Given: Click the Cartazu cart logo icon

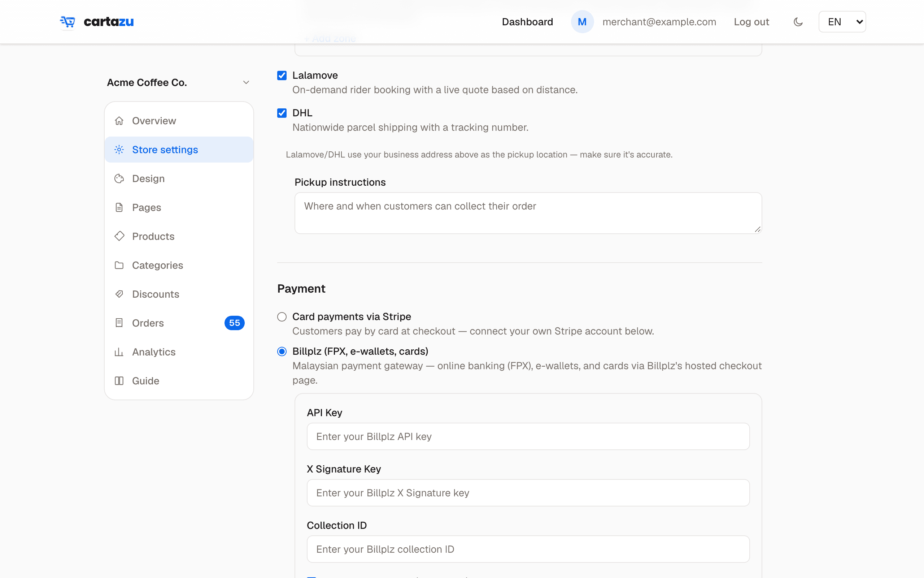Looking at the screenshot, I should (67, 22).
